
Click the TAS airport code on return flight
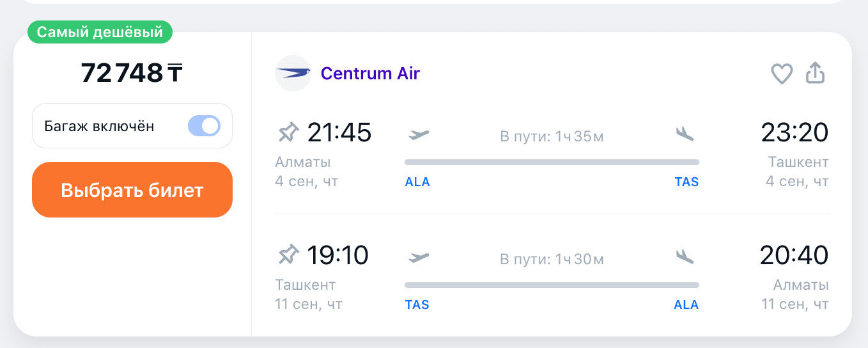click(x=417, y=305)
